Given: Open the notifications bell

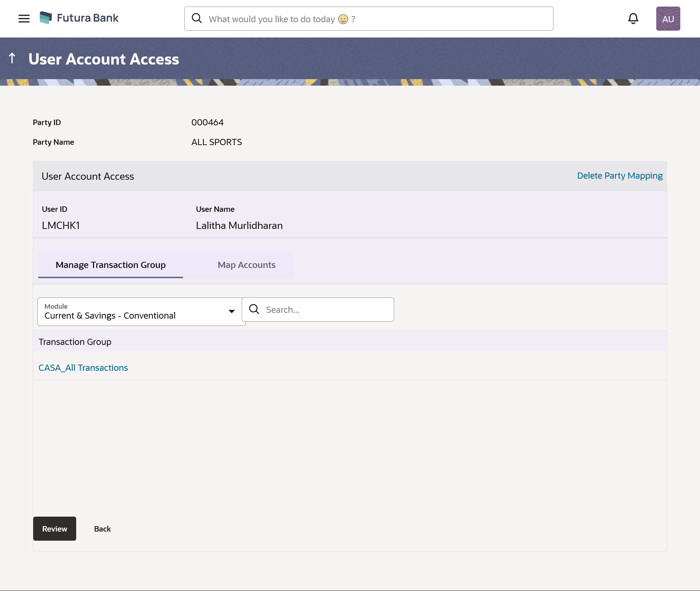Looking at the screenshot, I should 633,19.
